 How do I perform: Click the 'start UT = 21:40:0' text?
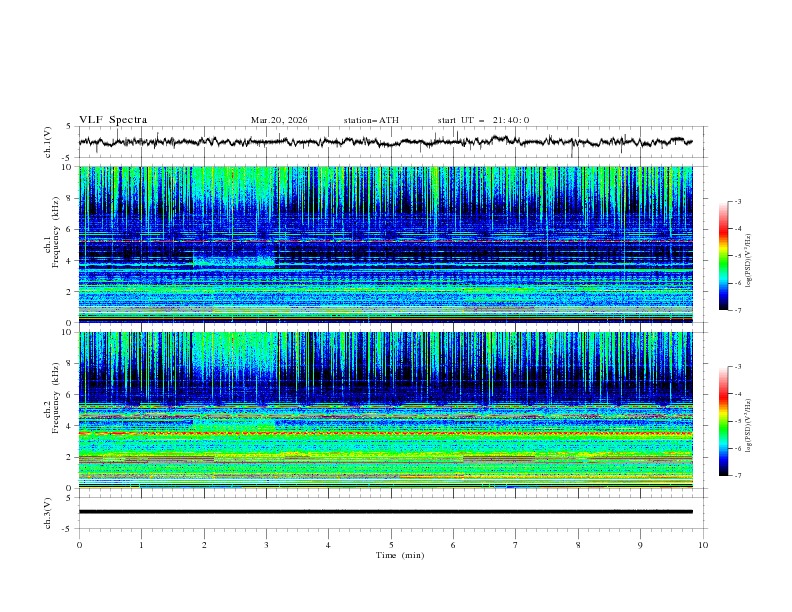pyautogui.click(x=483, y=120)
